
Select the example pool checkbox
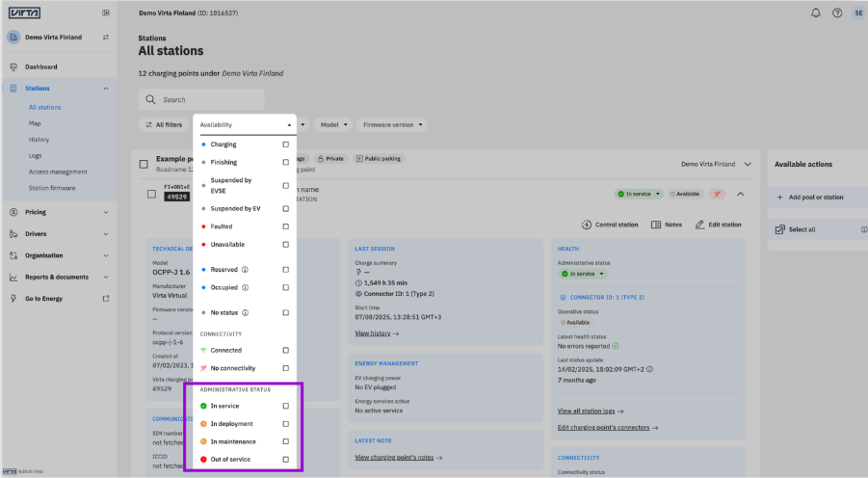coord(144,164)
